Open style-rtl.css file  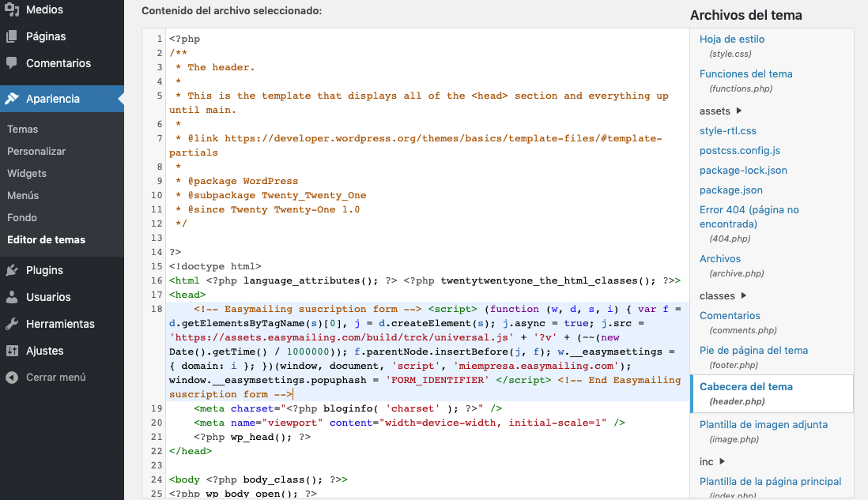[727, 131]
